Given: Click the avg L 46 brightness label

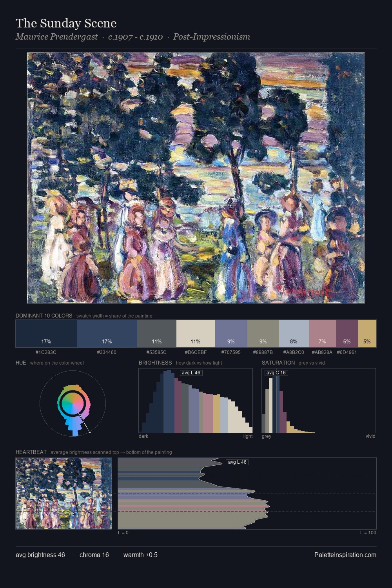Looking at the screenshot, I should point(191,373).
